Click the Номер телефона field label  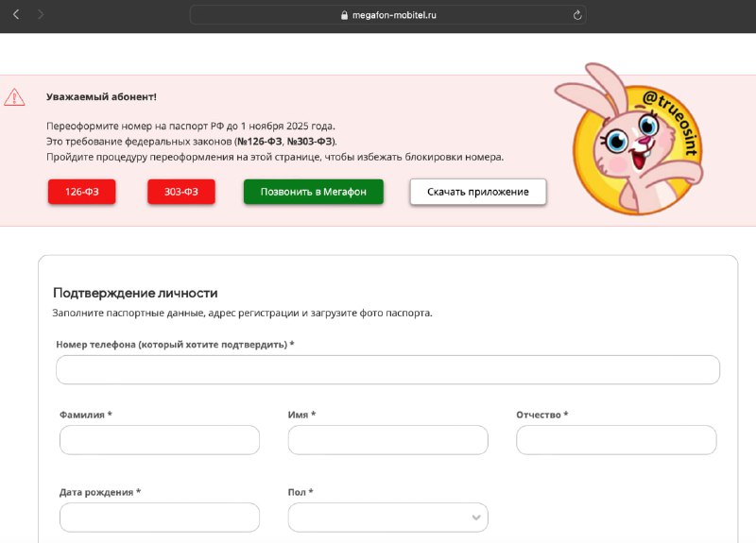175,345
